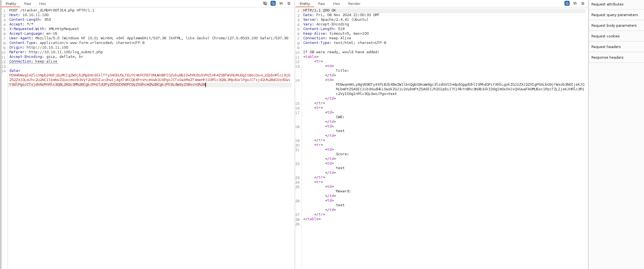Viewport: 644px width, 269px height.
Task: Toggle hidden-characters eye icon in request pane
Action: point(265,4)
